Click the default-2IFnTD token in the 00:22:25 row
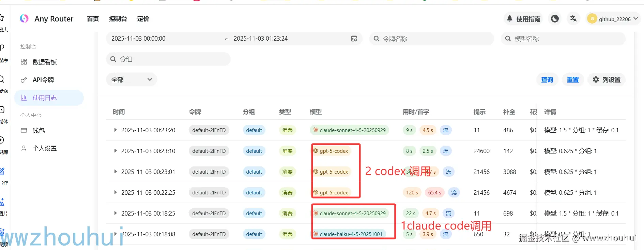This screenshot has width=644, height=250. pos(209,192)
